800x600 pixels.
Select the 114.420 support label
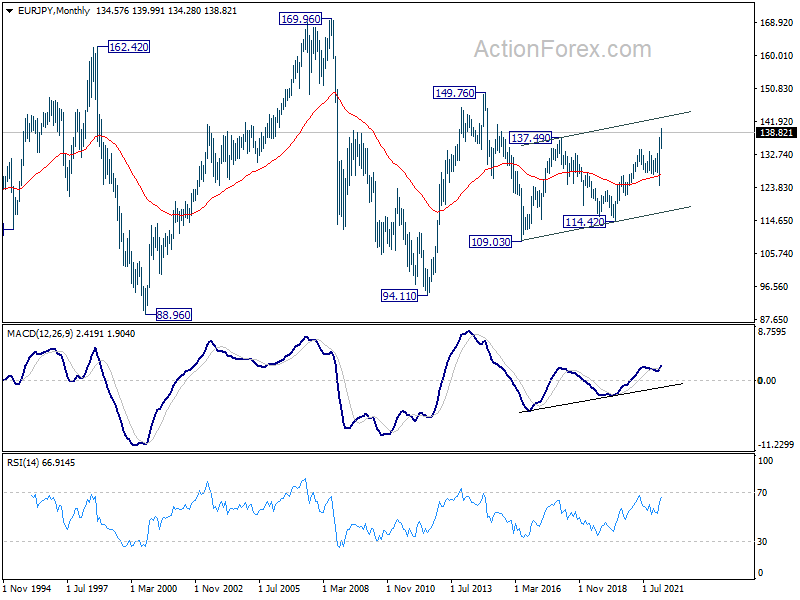pyautogui.click(x=585, y=222)
